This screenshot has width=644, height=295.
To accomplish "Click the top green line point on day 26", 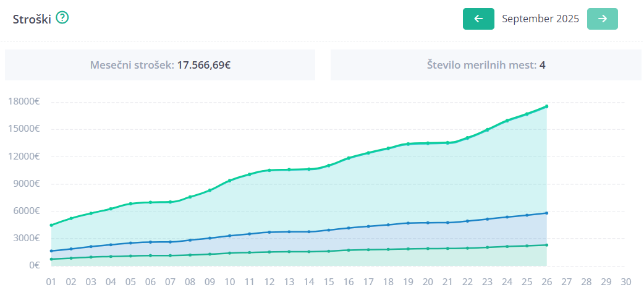I will (x=546, y=106).
